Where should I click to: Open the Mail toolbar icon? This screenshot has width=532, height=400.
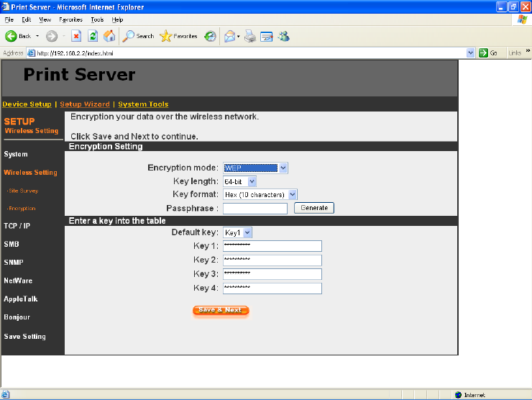coord(230,36)
